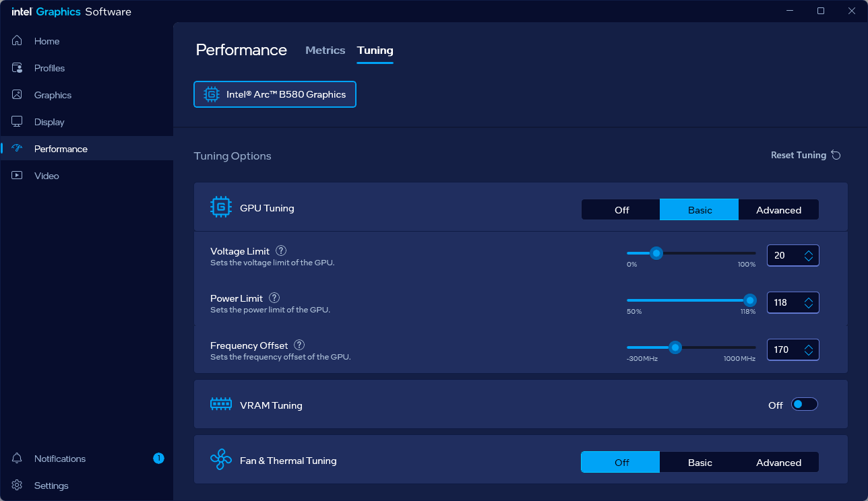
Task: Close the Intel Graphics Software window
Action: [852, 11]
